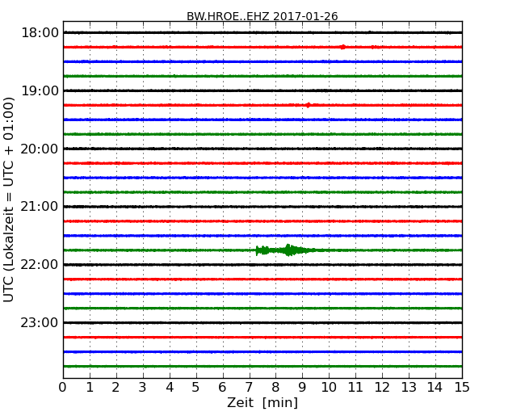The width and height of the screenshot is (525, 420).
Task: Click the x-axis tick label 0
Action: 63,387
